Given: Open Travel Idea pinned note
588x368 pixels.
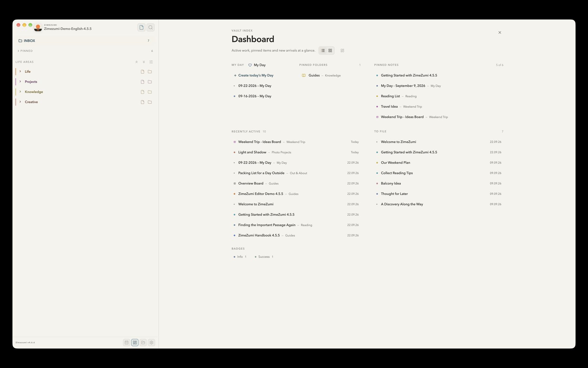Looking at the screenshot, I should pyautogui.click(x=389, y=107).
